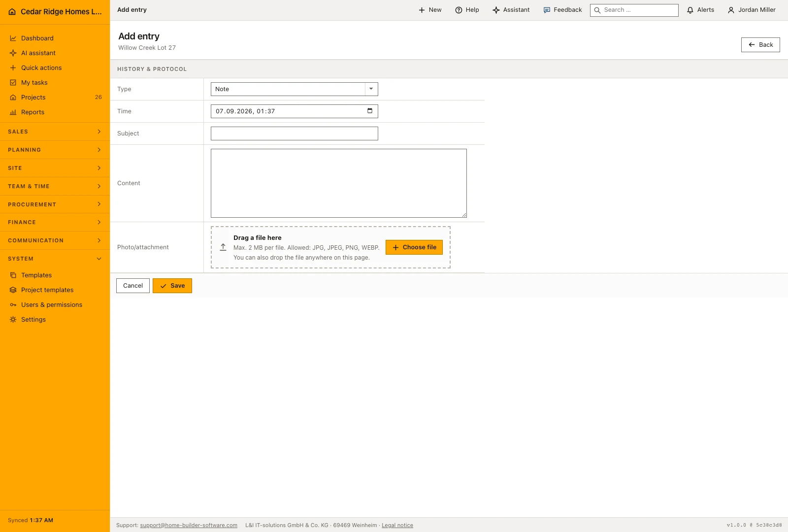Open Quick actions in sidebar
This screenshot has height=532, width=788.
pos(55,67)
